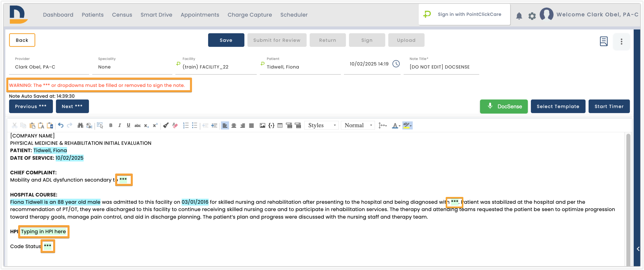This screenshot has height=270, width=644.
Task: Click the Copy Formatting brush icon
Action: click(x=166, y=126)
